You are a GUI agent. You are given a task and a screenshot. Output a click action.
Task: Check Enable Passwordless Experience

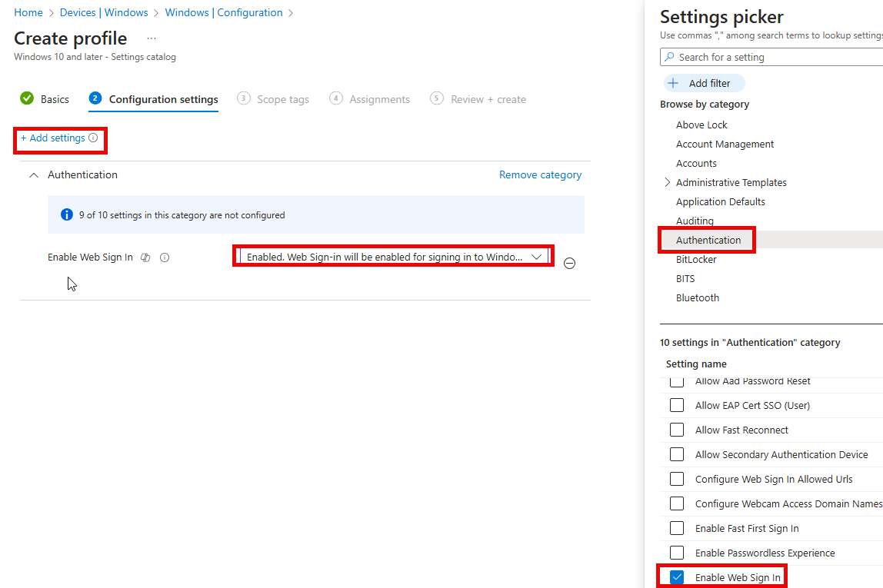pos(677,553)
